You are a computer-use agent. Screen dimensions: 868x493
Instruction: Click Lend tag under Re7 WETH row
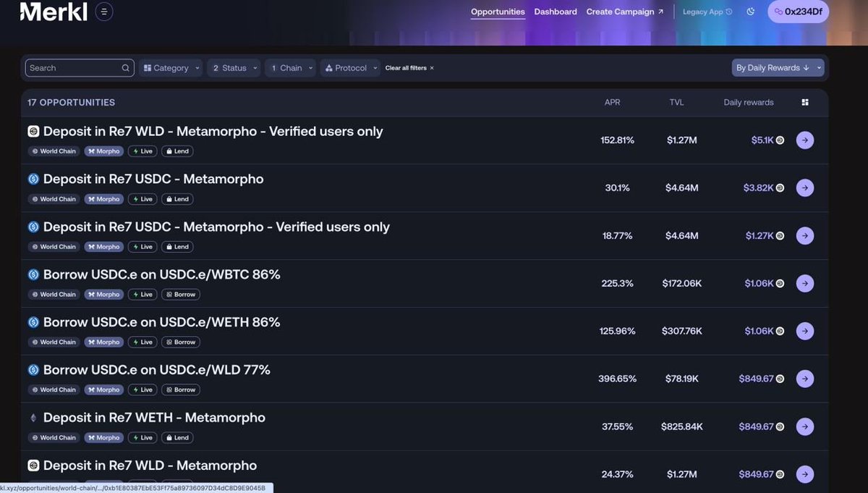(x=177, y=438)
